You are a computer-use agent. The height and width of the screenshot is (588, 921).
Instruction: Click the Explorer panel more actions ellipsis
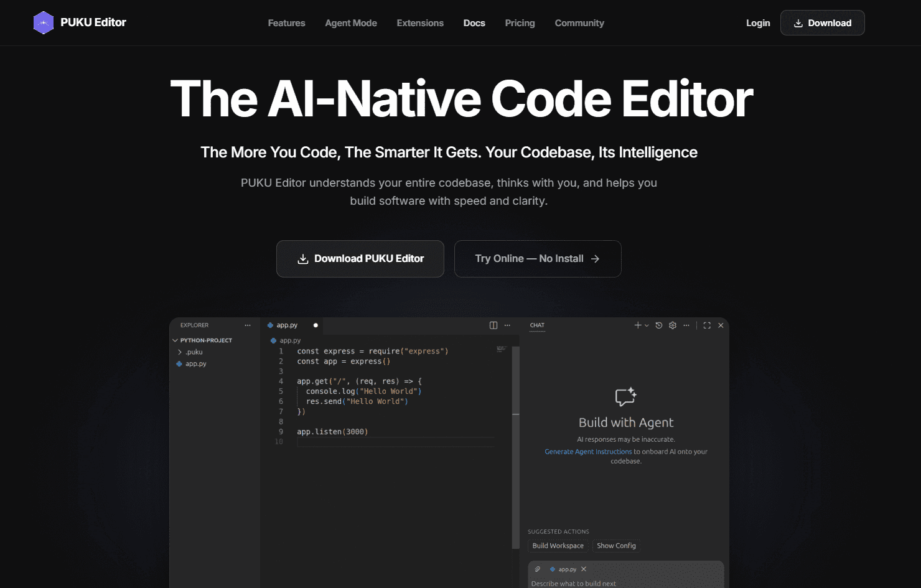pos(248,325)
